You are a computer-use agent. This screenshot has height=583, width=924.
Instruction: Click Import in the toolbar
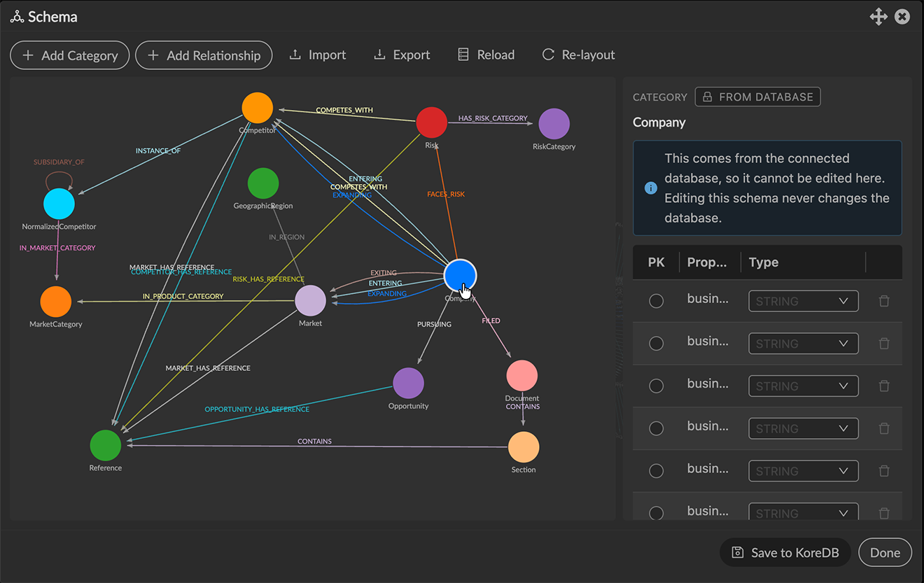pos(318,55)
